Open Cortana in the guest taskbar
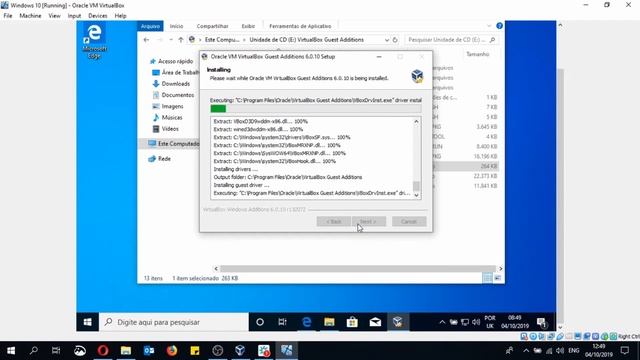640x360 pixels. tap(260, 322)
